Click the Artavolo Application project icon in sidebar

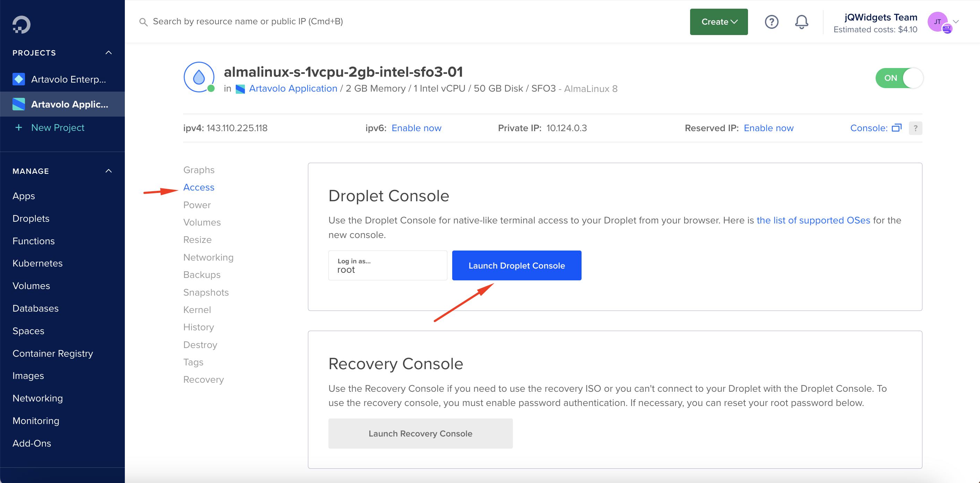click(19, 104)
